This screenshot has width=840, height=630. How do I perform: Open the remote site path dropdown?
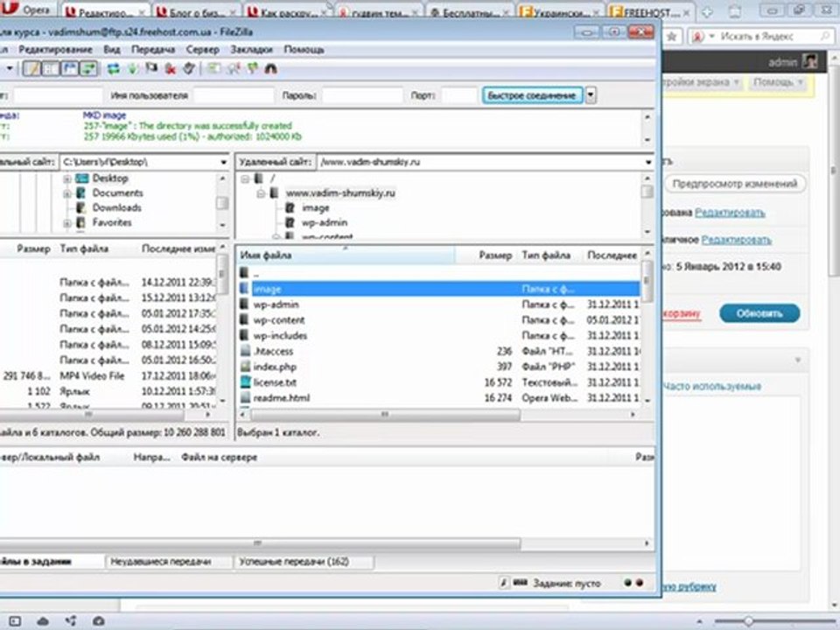click(648, 162)
